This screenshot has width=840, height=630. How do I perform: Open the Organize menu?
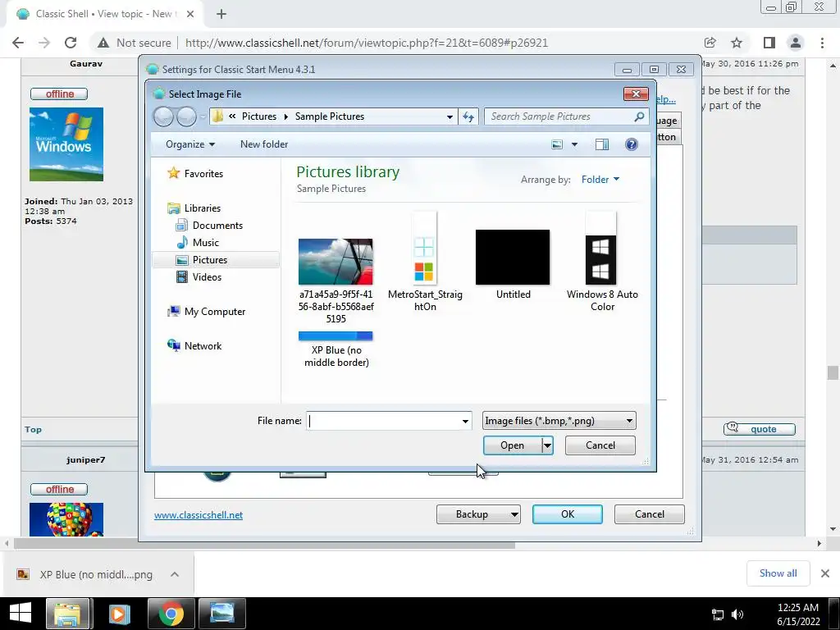tap(190, 144)
